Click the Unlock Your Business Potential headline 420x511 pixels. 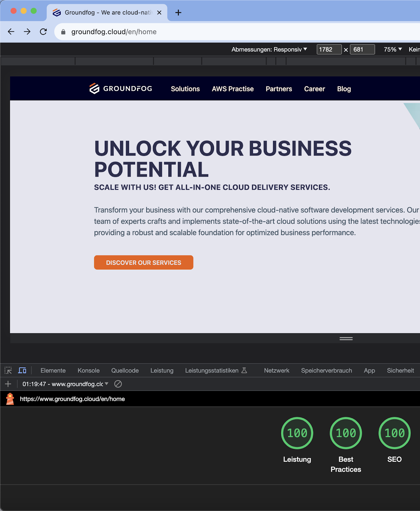[223, 159]
